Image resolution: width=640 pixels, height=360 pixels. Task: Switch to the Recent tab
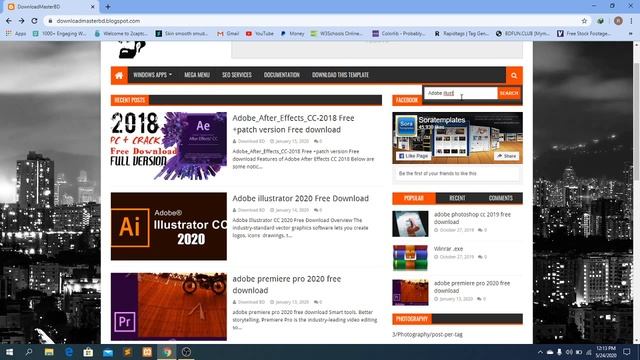coord(457,198)
